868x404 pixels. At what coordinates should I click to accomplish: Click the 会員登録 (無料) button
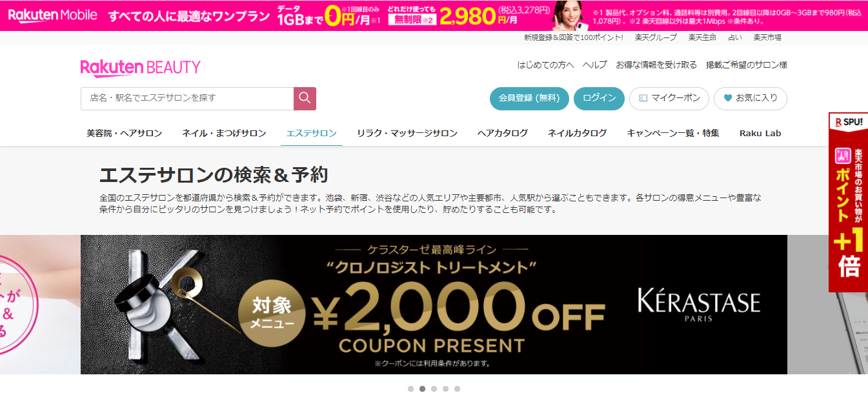pos(529,98)
